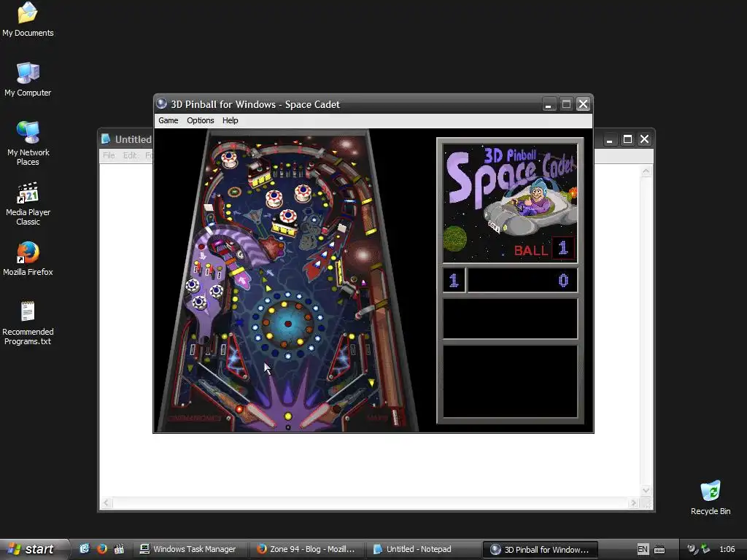The width and height of the screenshot is (747, 560).
Task: Open the Game menu in Pinball
Action: (169, 120)
